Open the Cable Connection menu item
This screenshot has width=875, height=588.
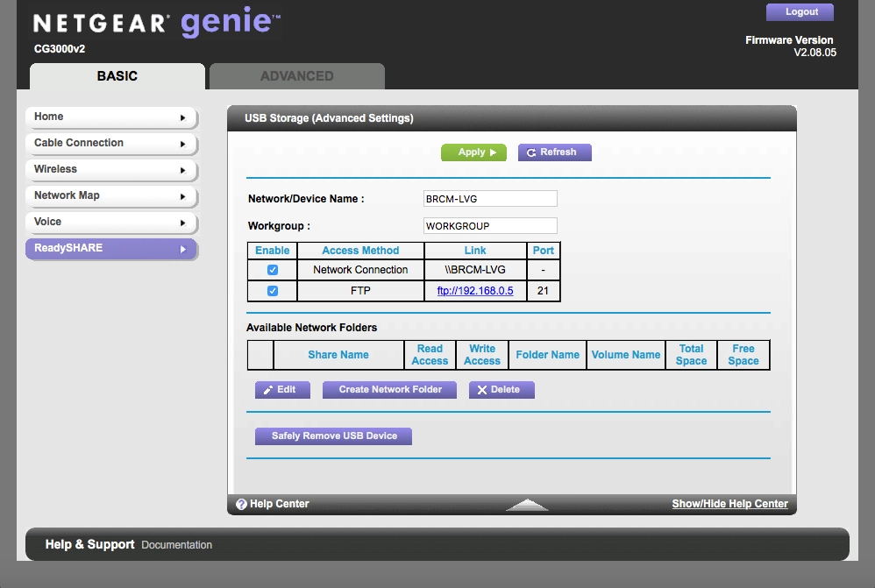tap(111, 144)
